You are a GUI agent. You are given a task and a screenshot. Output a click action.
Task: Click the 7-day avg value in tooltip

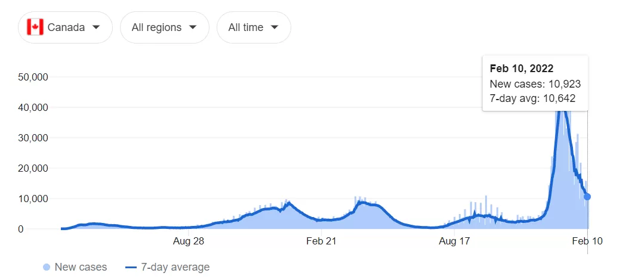[560, 98]
